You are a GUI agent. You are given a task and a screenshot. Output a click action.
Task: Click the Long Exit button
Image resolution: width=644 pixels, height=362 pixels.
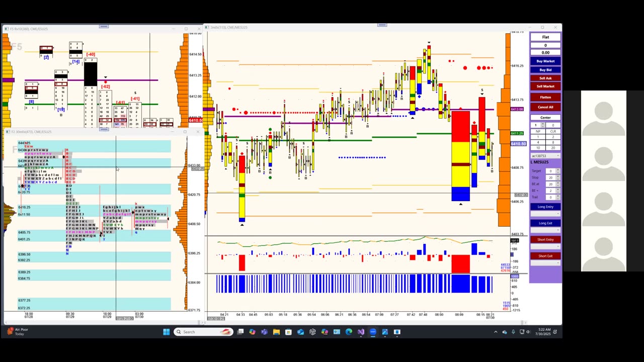(545, 223)
